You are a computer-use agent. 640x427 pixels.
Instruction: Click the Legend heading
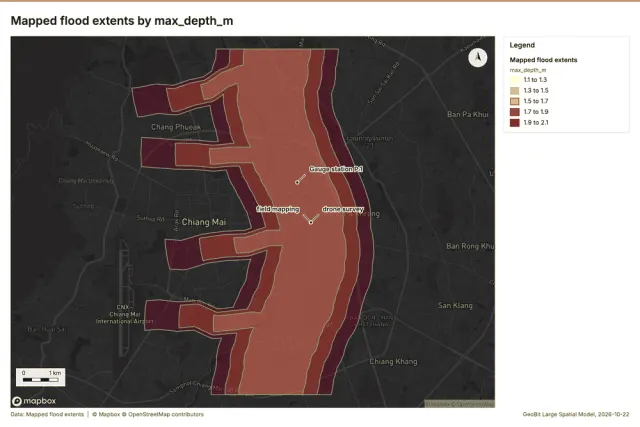click(522, 45)
